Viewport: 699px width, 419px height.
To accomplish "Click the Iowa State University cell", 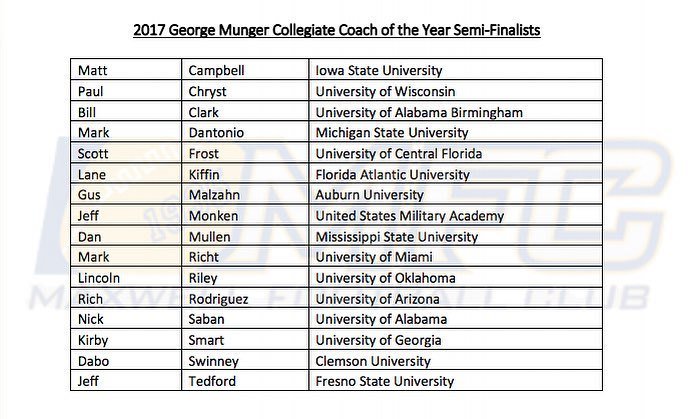I will pos(456,70).
